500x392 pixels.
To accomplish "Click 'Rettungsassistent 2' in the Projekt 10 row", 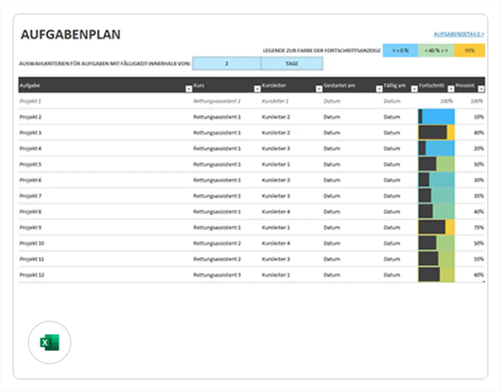I will point(217,243).
